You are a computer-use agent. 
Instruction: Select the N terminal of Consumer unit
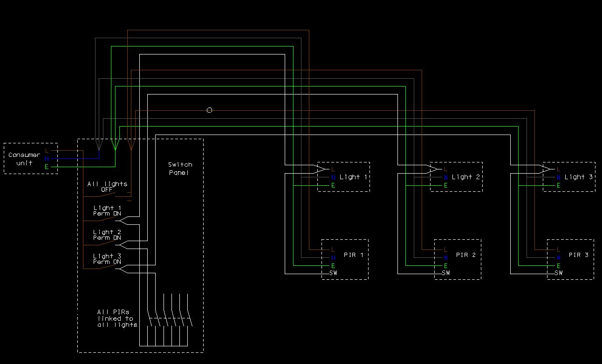pyautogui.click(x=47, y=159)
